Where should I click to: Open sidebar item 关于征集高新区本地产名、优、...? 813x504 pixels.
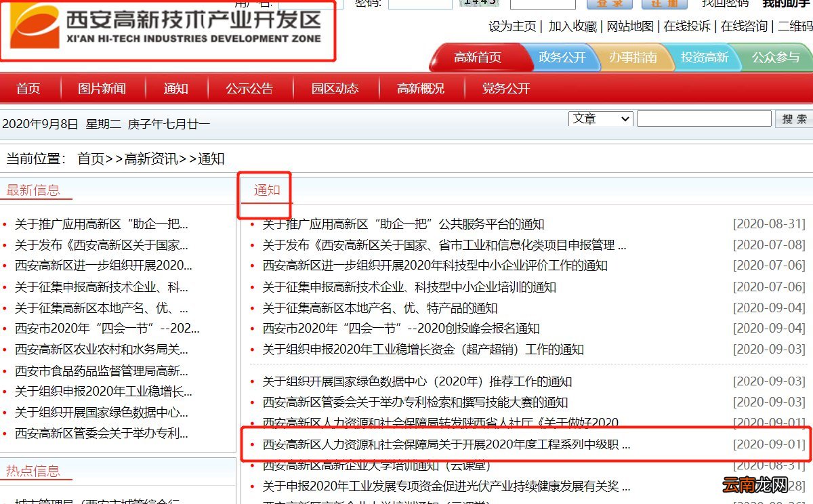(x=102, y=308)
